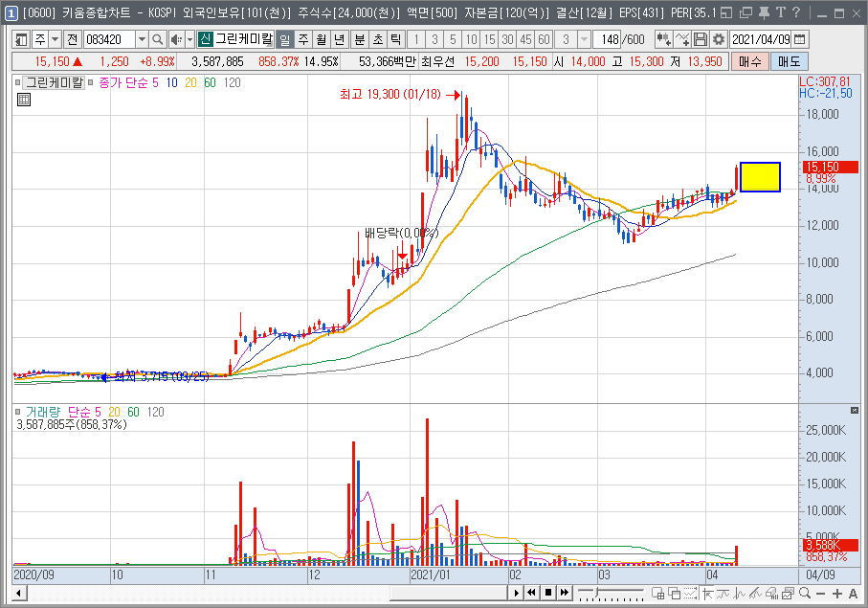Select the weekly (주) chart period

pyautogui.click(x=303, y=39)
